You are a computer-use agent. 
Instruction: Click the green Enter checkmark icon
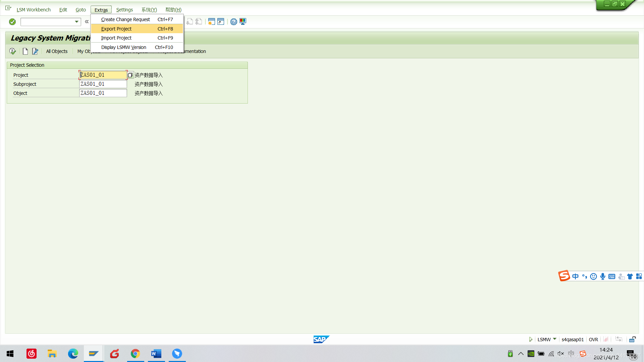(x=12, y=22)
